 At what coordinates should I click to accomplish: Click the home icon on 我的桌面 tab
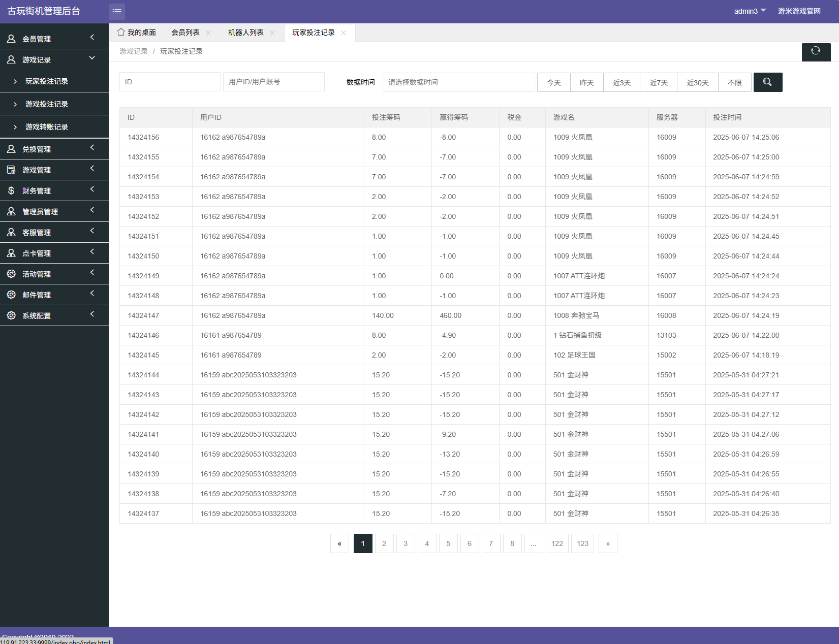(121, 32)
